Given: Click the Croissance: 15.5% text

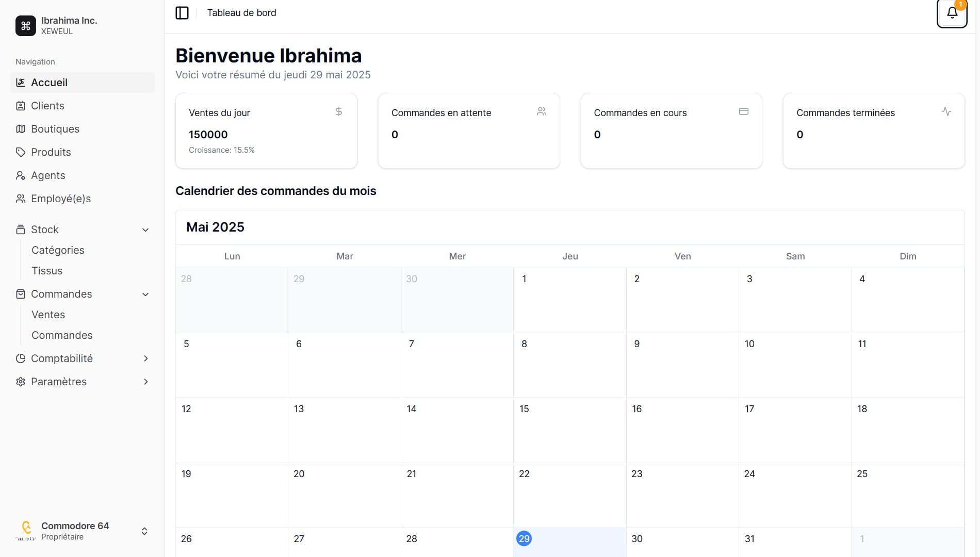Looking at the screenshot, I should click(222, 150).
